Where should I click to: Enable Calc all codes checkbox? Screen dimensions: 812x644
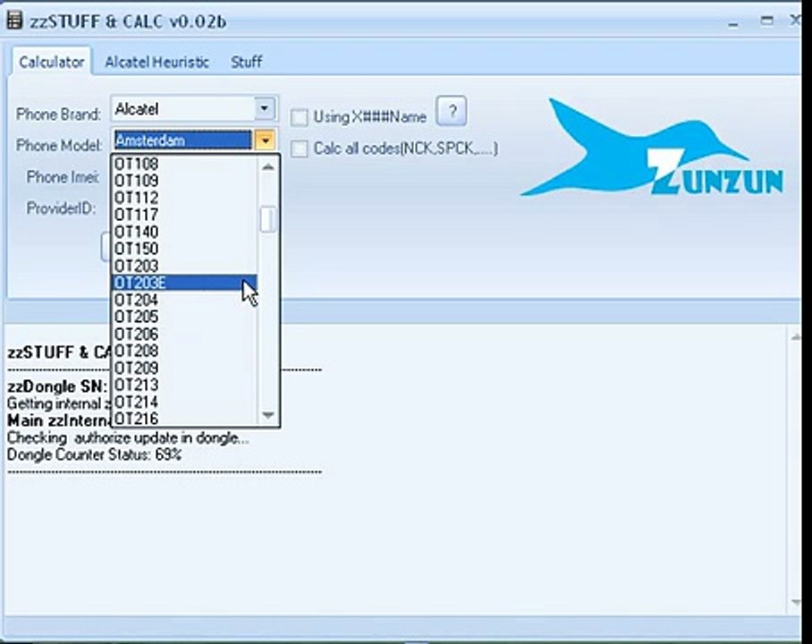coord(299,148)
